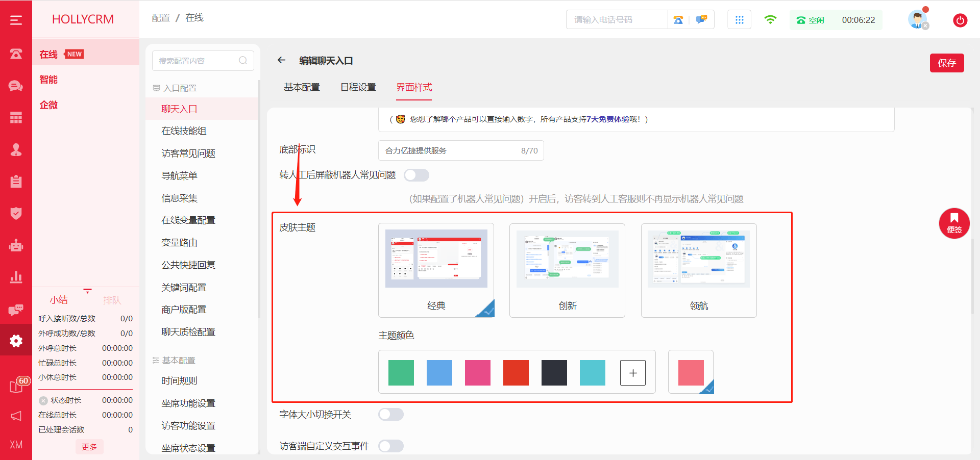980x460 pixels.
Task: Open the hamburger menu icon
Action: tap(16, 20)
